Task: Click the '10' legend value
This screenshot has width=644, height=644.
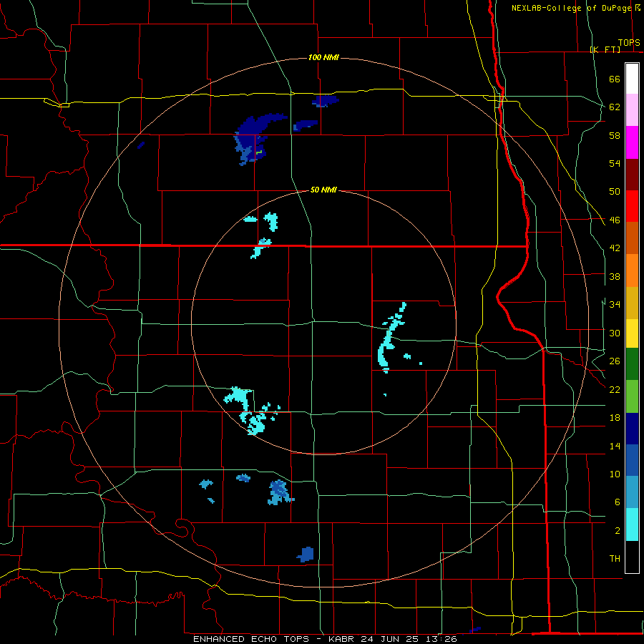Action: (615, 474)
